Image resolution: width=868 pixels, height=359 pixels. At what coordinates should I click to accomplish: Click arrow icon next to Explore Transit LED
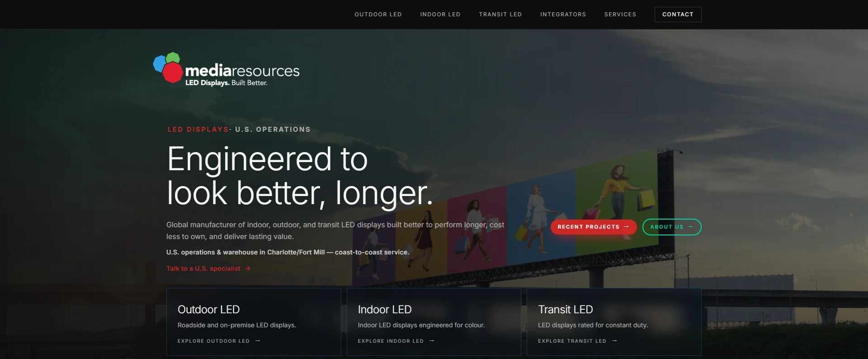click(614, 341)
